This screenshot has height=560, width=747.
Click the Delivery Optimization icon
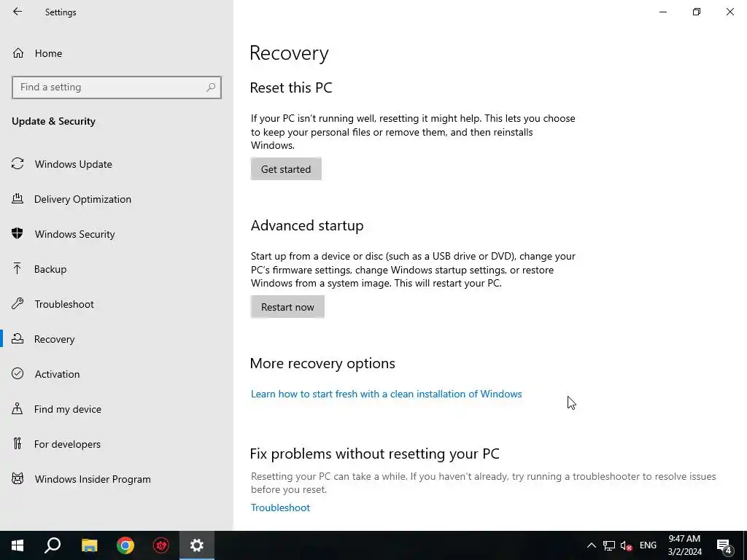[18, 198]
